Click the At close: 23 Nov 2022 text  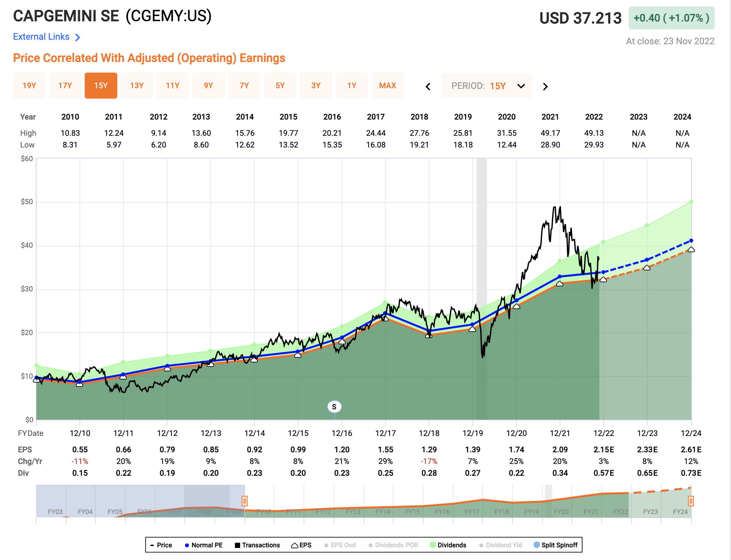tap(670, 41)
